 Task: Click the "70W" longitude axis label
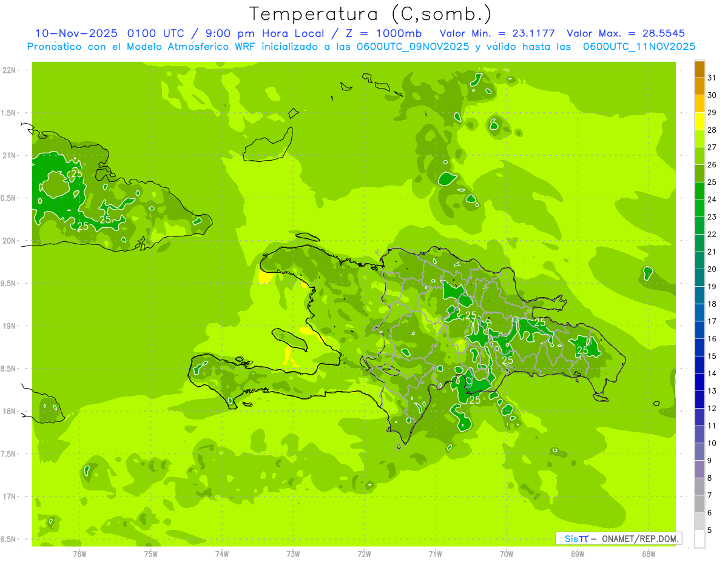coord(507,554)
